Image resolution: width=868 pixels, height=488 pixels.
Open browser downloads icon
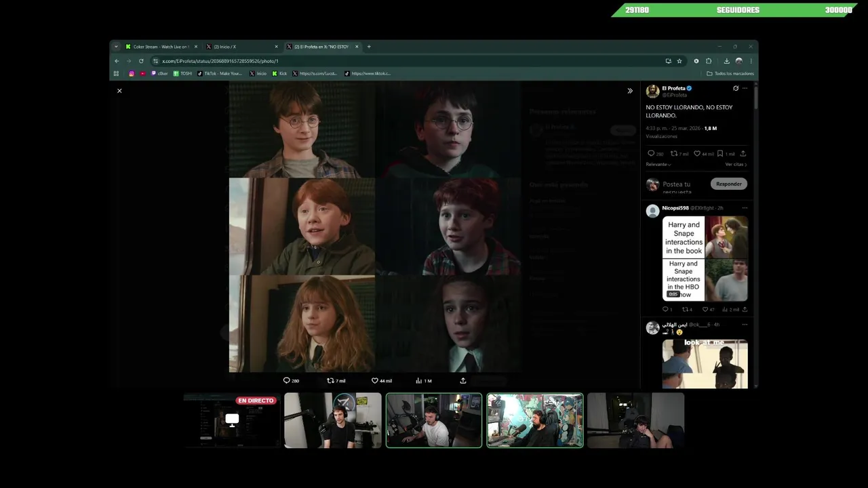tap(727, 61)
